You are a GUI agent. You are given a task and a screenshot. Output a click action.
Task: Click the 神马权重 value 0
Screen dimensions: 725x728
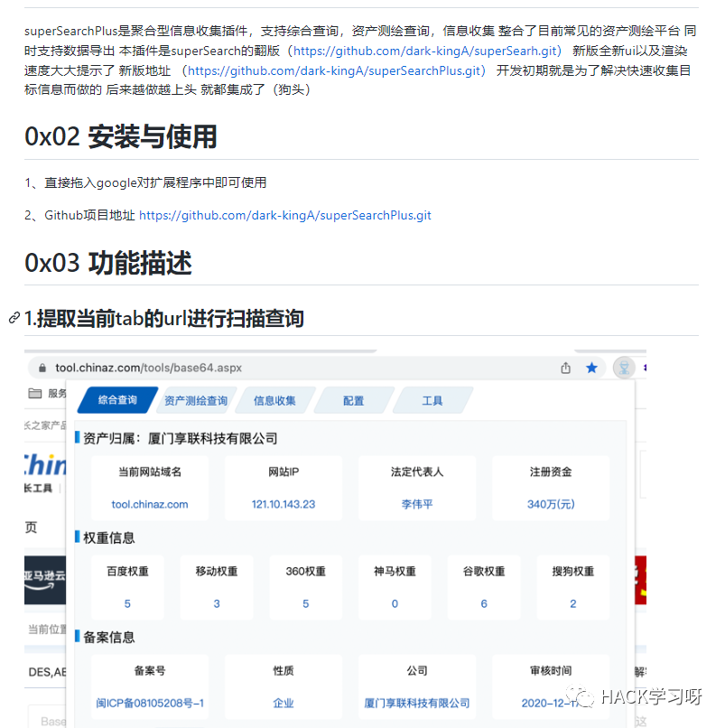point(395,603)
